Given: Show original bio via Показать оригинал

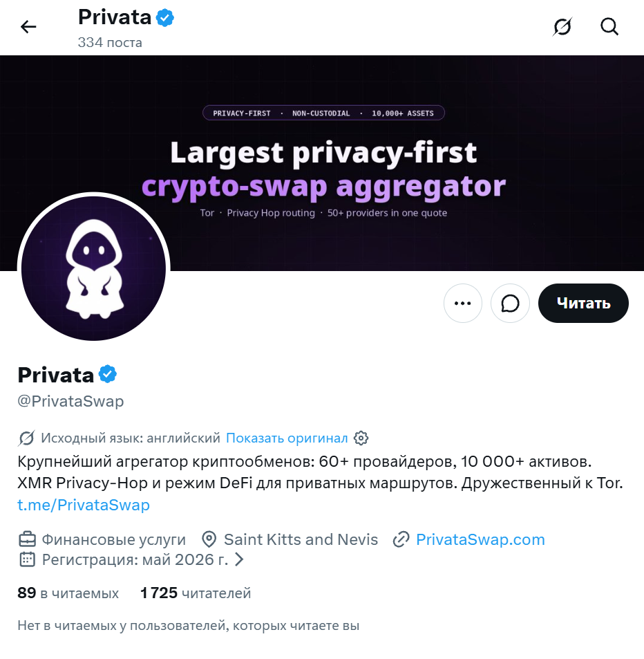Looking at the screenshot, I should click(x=287, y=438).
